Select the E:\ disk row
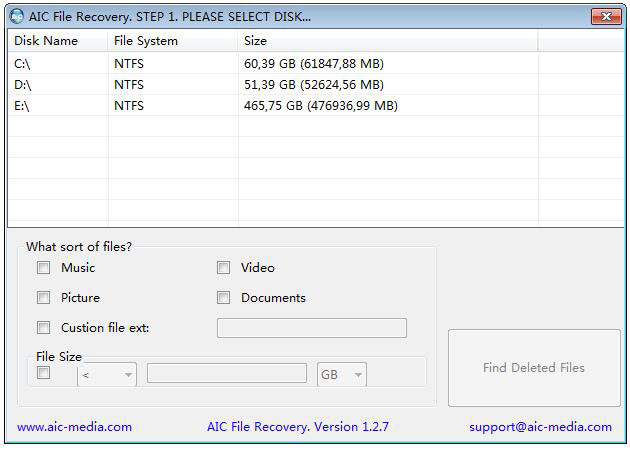Screen dimensions: 630x450 316,106
